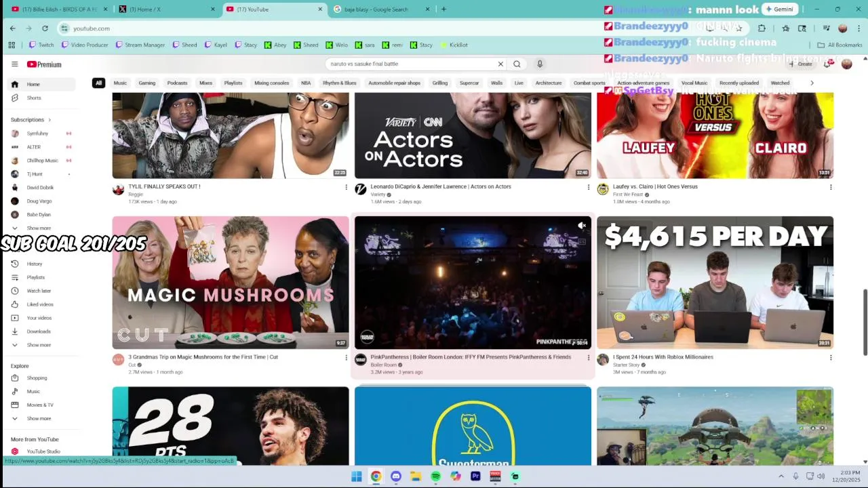868x488 pixels.
Task: Reload the page in Chrome
Action: pyautogui.click(x=45, y=28)
